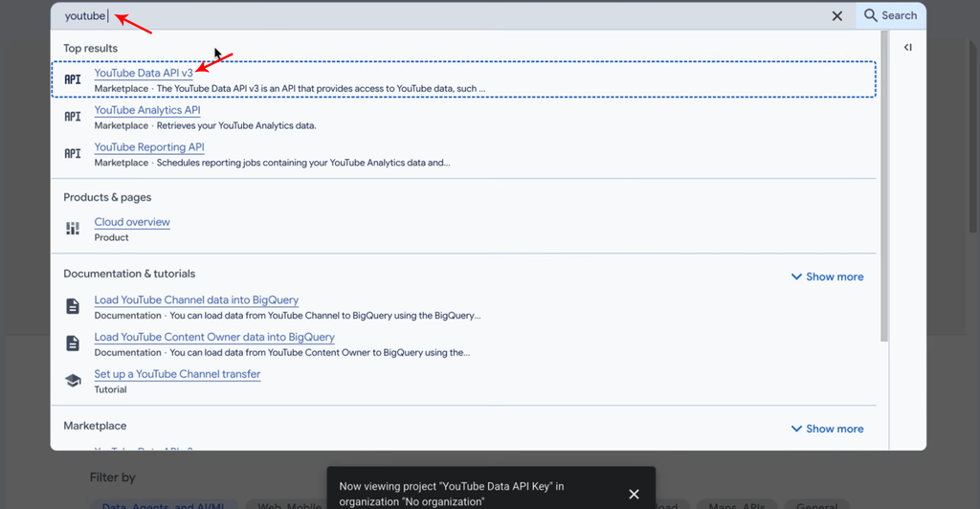Click the 'Documentation & tutorials' heading text
Screen dimensions: 980x509
[129, 274]
